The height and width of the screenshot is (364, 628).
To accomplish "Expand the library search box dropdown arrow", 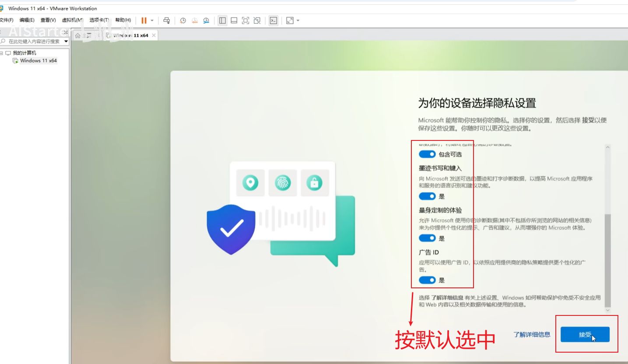I will 66,42.
